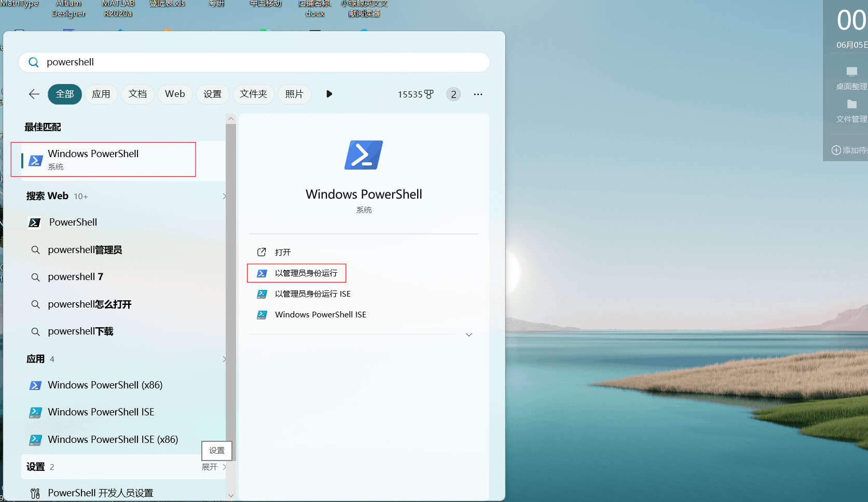Show more filter tabs with play arrow
The width and height of the screenshot is (868, 502).
click(329, 94)
